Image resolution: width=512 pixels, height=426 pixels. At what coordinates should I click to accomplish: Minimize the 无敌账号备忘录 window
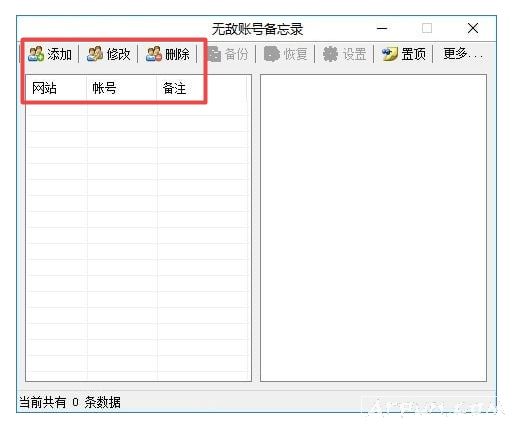[382, 28]
